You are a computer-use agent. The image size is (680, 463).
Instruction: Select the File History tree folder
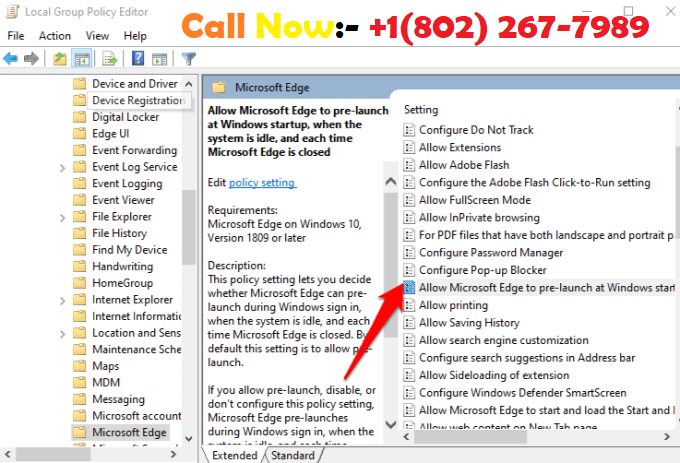click(x=110, y=233)
